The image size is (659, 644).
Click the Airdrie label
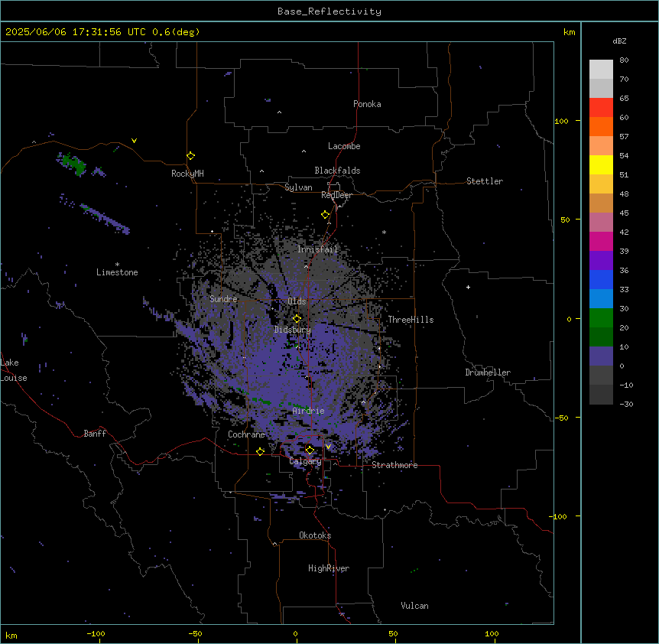click(x=308, y=411)
